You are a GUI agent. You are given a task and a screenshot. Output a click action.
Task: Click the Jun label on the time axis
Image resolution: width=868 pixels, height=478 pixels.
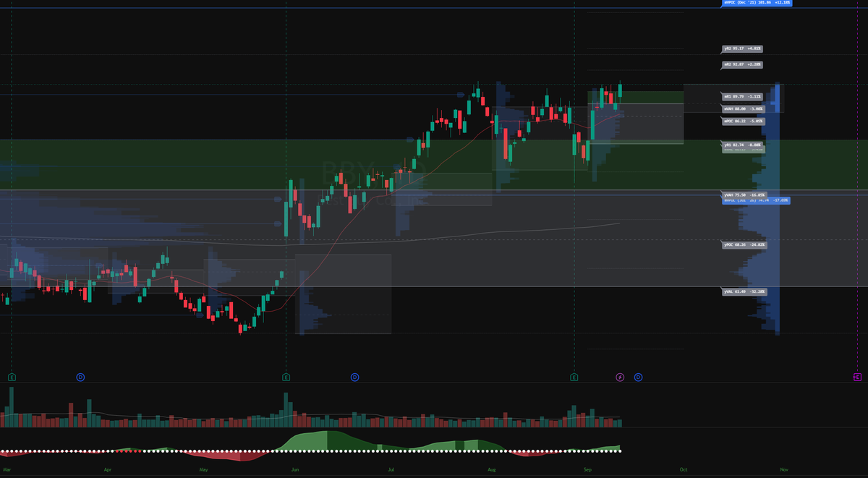(x=294, y=469)
